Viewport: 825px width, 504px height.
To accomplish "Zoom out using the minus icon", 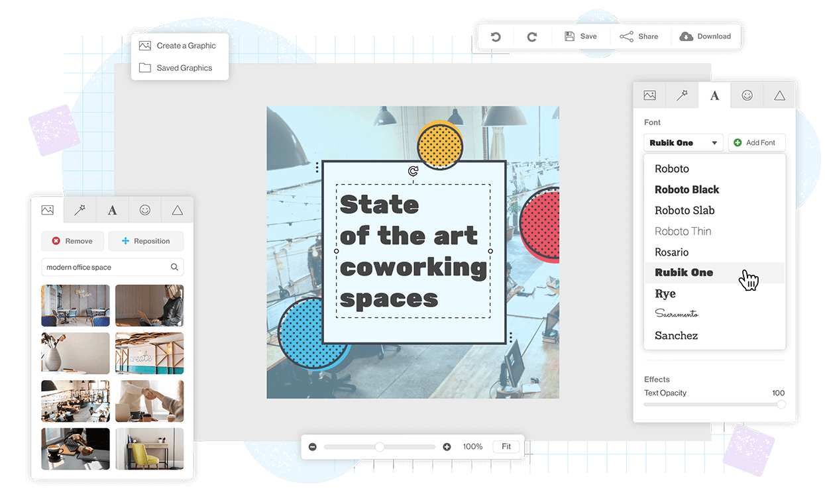I will tap(312, 446).
